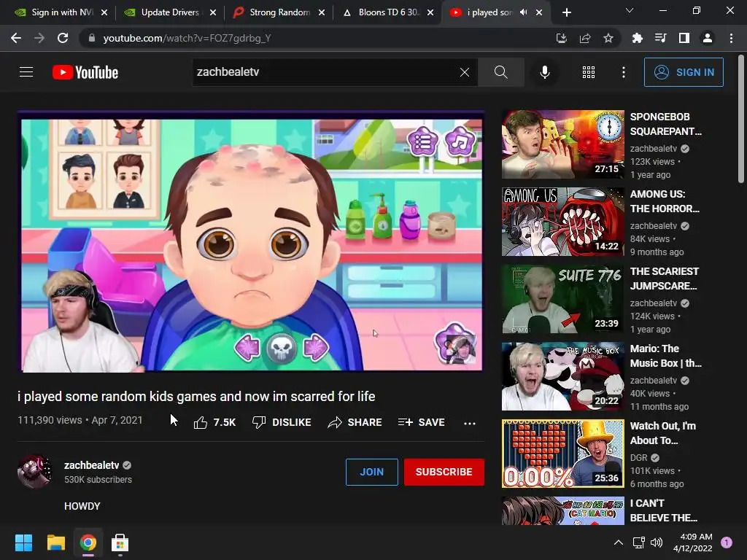This screenshot has height=560, width=747.
Task: Open YouTube settings three-dot menu
Action: click(623, 72)
